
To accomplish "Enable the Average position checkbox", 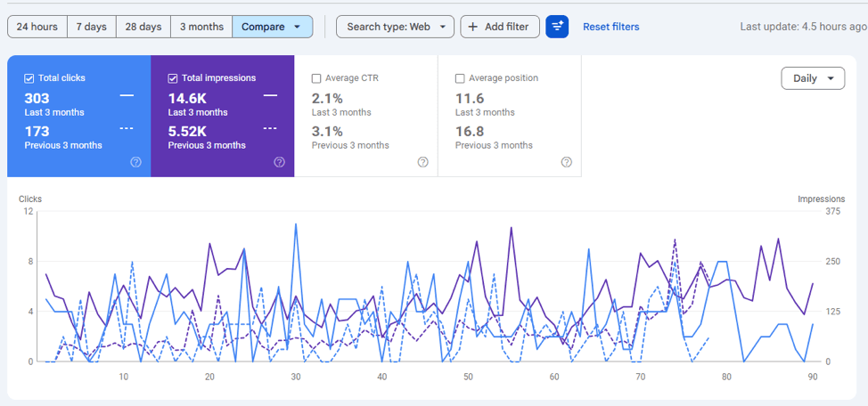I will click(x=460, y=78).
